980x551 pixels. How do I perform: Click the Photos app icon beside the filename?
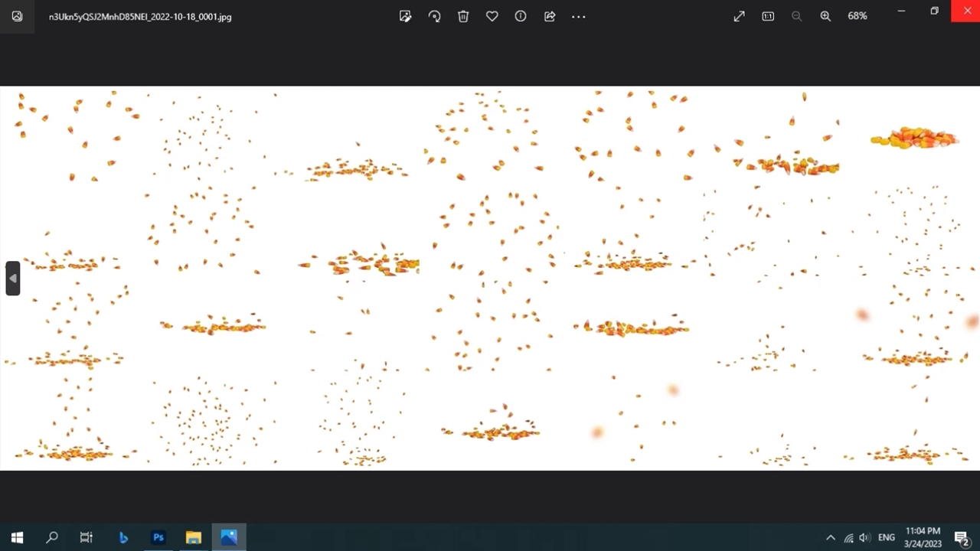(x=17, y=16)
